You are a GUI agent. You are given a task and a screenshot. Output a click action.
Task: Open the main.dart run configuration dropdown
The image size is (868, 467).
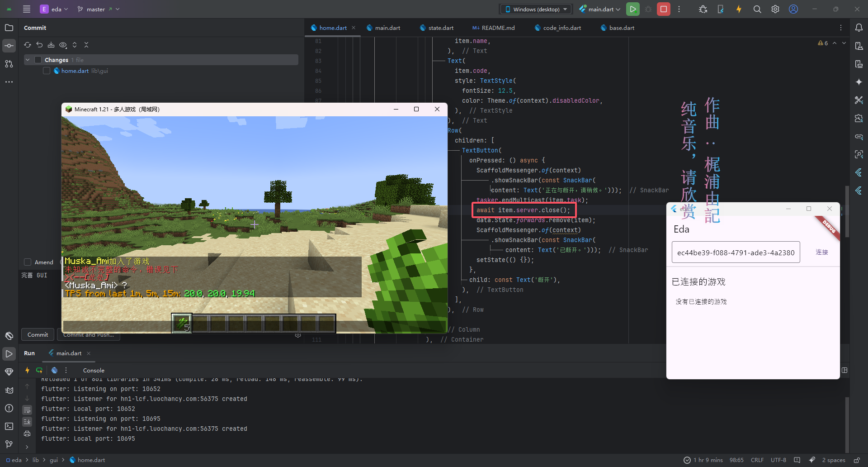click(x=600, y=9)
